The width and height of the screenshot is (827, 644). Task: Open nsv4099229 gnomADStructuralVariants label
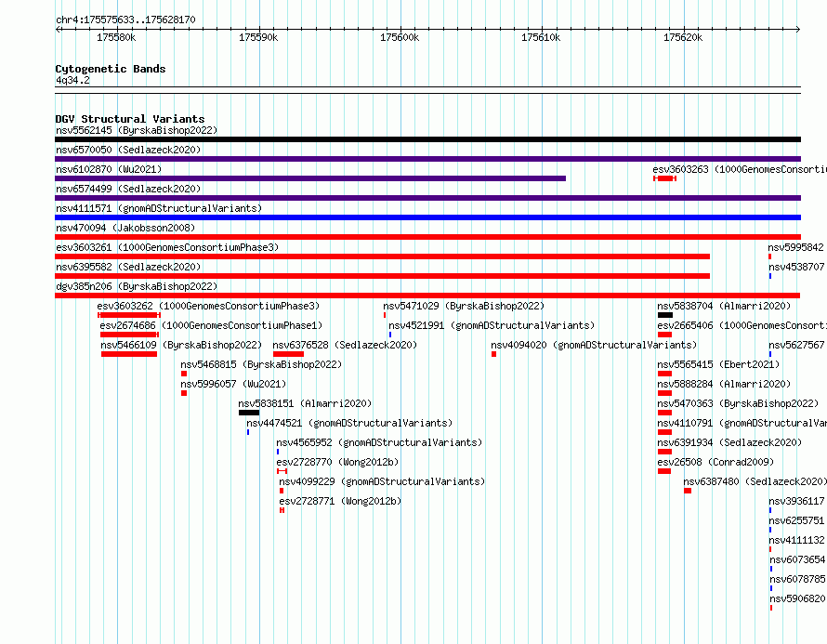coord(382,481)
